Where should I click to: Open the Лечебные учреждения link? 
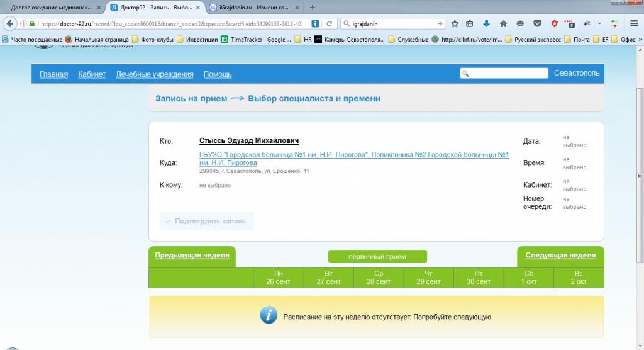pyautogui.click(x=155, y=74)
